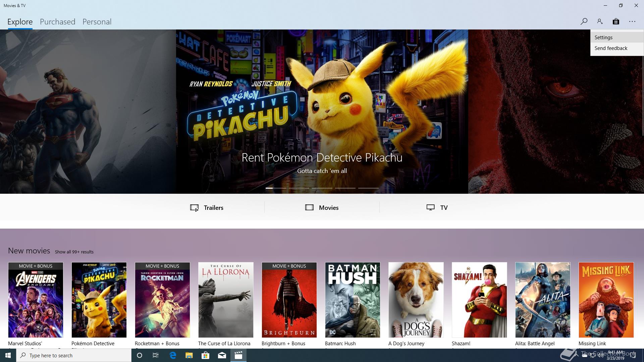Open the TV category
This screenshot has width=644, height=362.
pos(437,208)
